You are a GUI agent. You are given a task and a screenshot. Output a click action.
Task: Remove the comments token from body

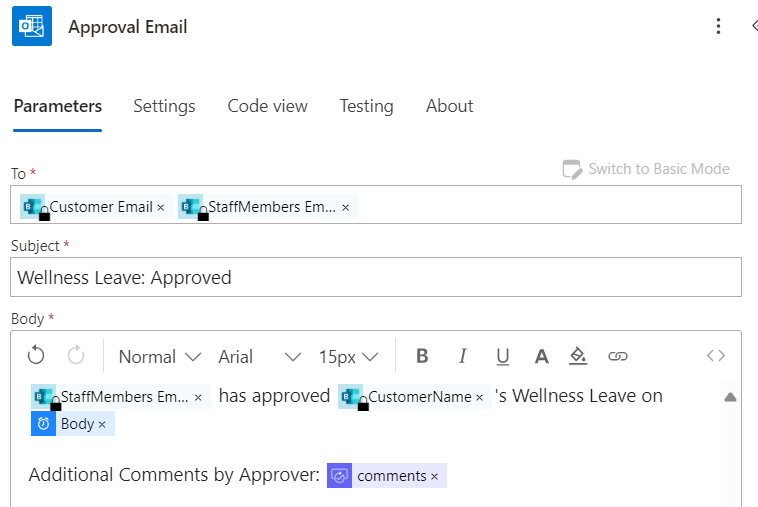(x=434, y=477)
